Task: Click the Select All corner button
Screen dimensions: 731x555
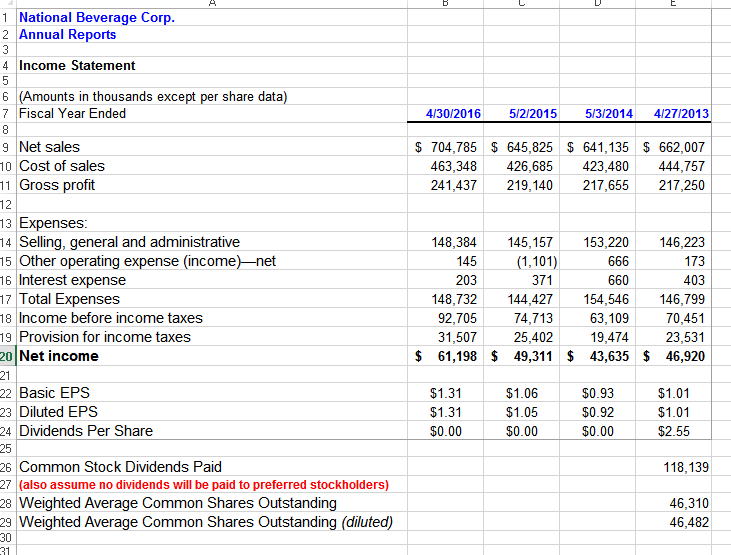Action: 7,3
